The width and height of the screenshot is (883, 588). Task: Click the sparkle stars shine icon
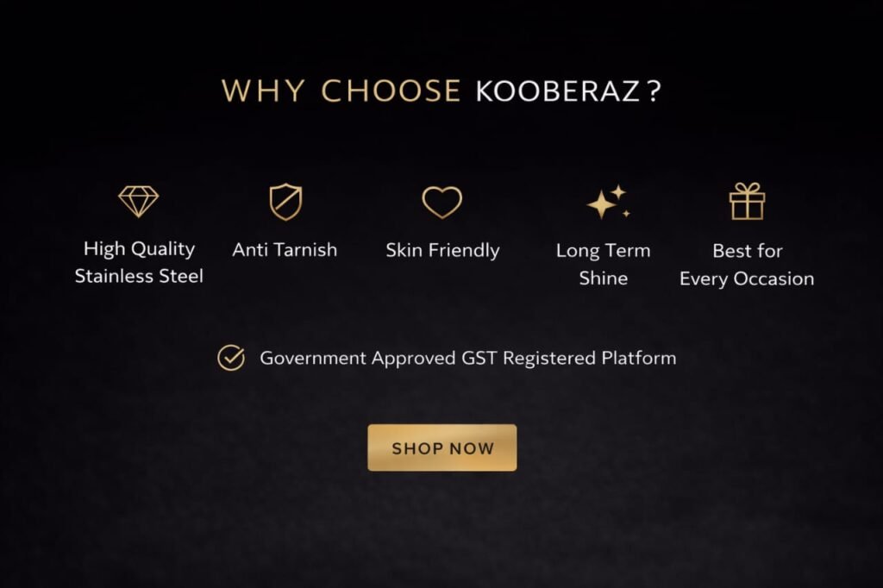(x=607, y=203)
